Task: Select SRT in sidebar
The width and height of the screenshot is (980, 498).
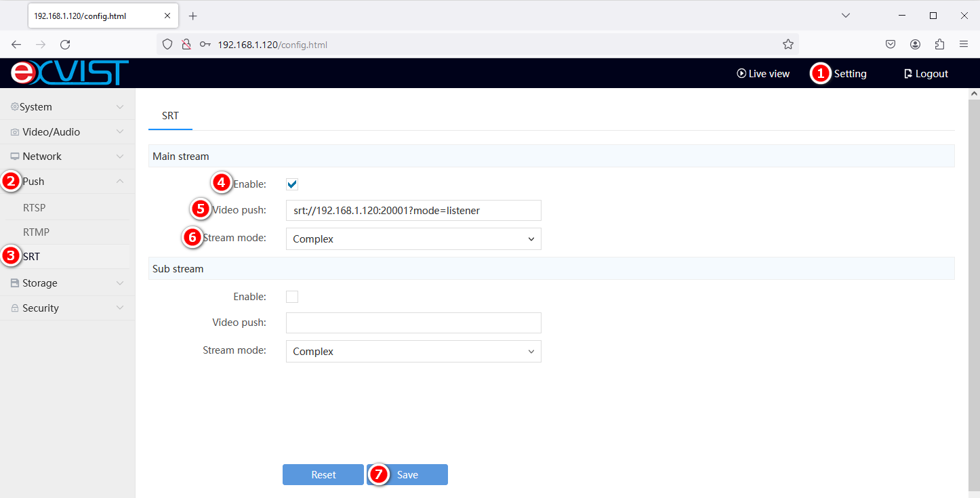Action: pos(31,257)
